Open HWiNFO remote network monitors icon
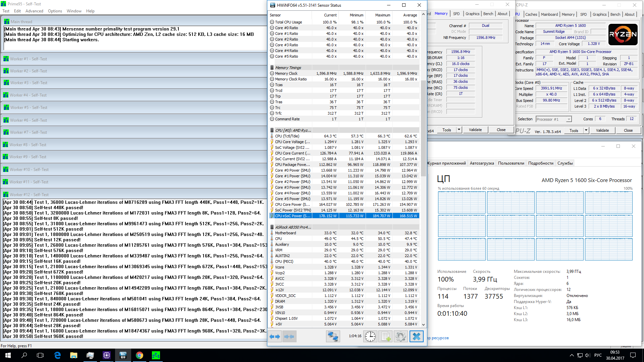This screenshot has height=362, width=644. [333, 337]
